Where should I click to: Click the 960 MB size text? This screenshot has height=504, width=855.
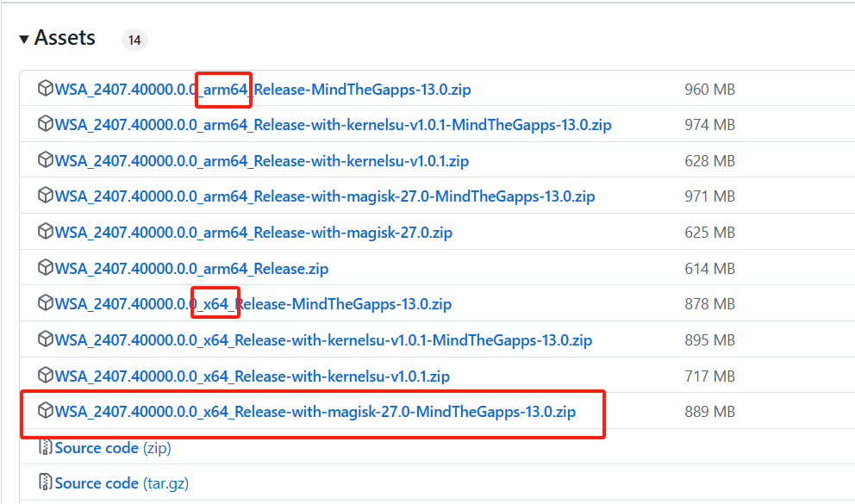(710, 90)
